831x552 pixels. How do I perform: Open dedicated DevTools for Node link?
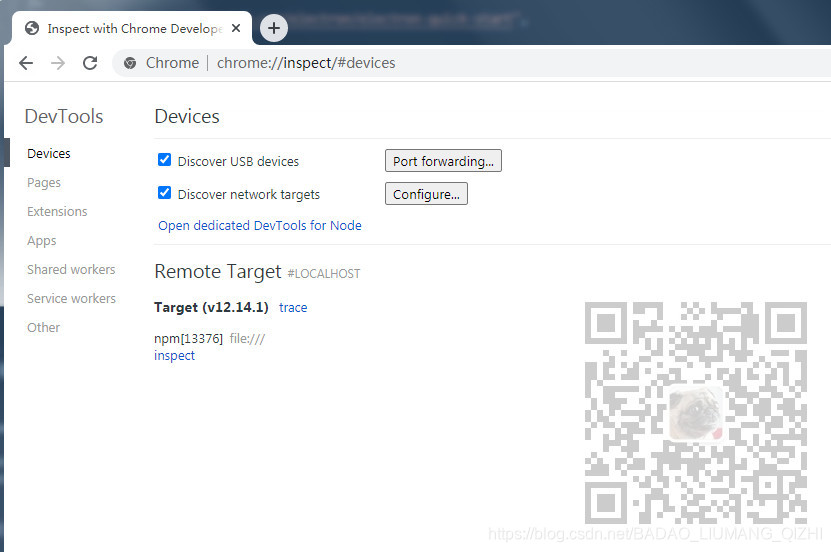tap(260, 226)
